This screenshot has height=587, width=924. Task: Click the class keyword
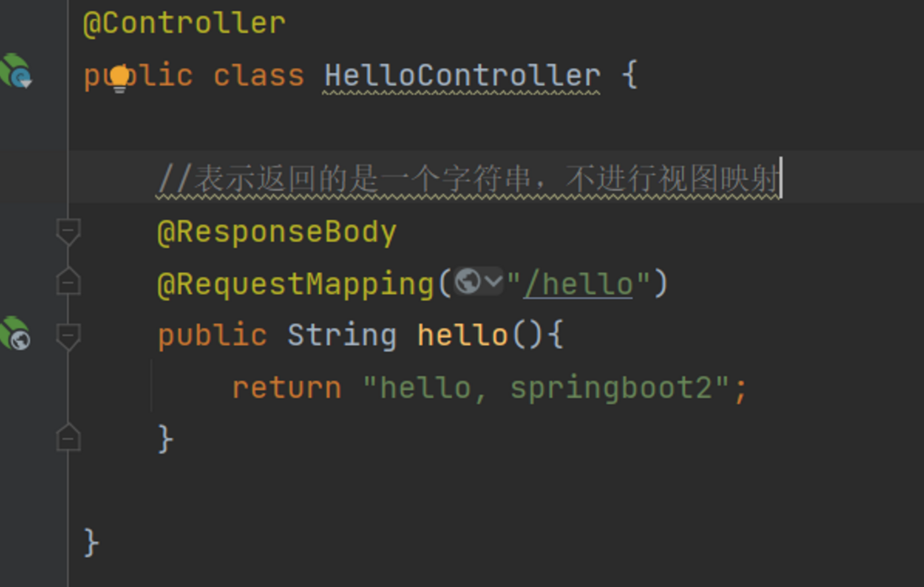(259, 76)
